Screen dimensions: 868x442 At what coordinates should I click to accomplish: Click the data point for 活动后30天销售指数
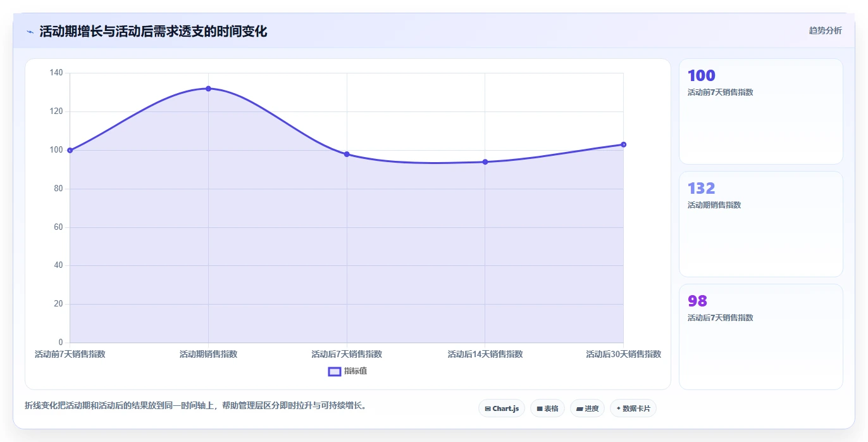623,144
